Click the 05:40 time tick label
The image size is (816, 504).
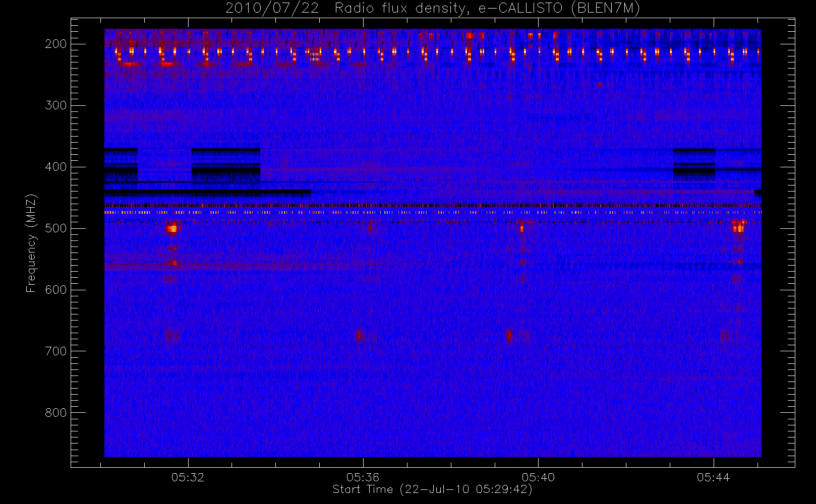tap(538, 477)
